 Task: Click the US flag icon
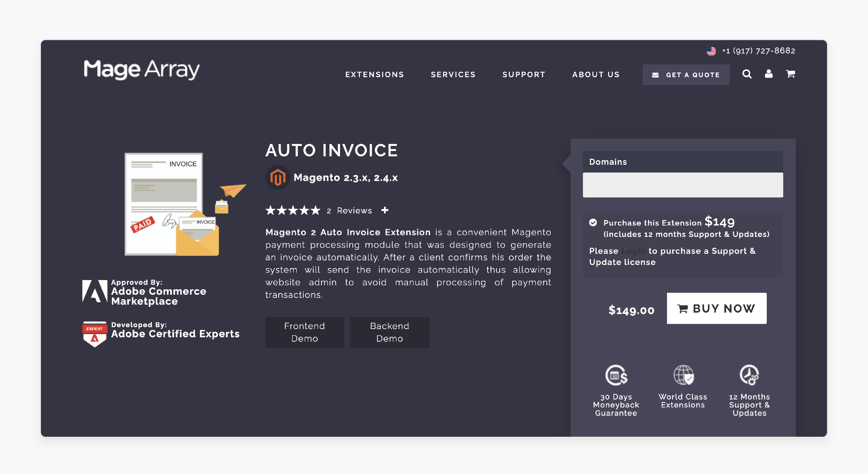pos(711,51)
